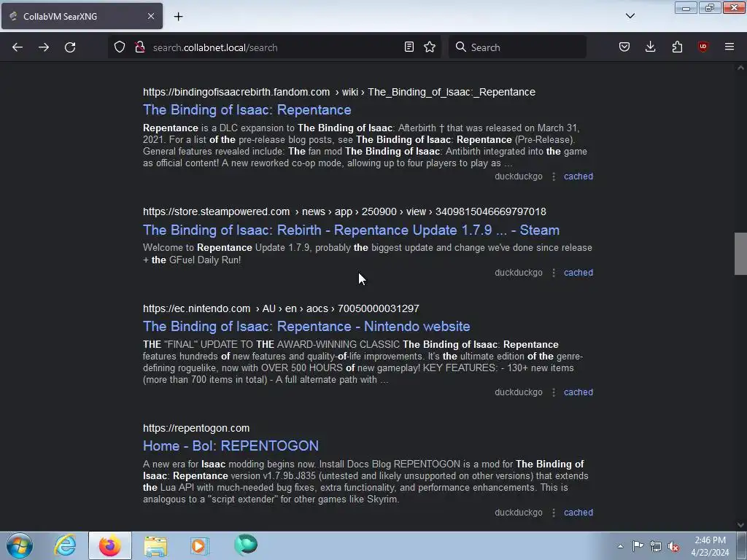
Task: Click the page vertical scrollbar thumb
Action: click(x=740, y=253)
